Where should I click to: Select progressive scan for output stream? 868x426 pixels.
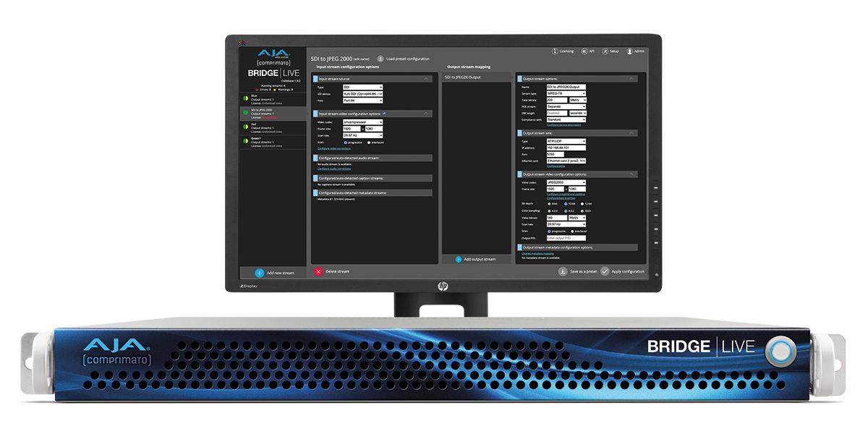coord(549,231)
